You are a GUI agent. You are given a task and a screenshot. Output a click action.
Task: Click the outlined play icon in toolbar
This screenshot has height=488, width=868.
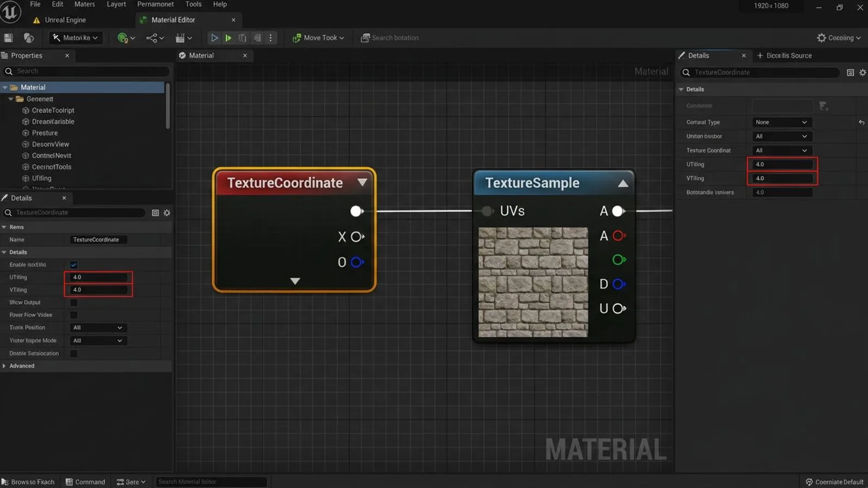point(214,38)
